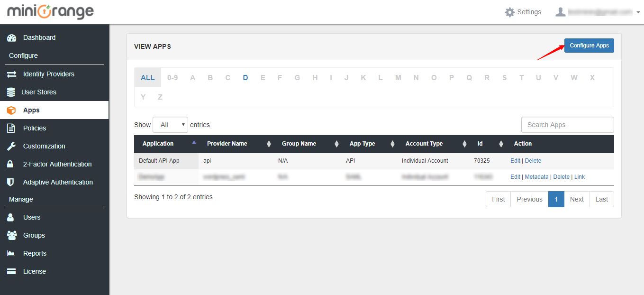Screen dimensions: 644x295
Task: Open the User Stores section
Action: (x=41, y=92)
